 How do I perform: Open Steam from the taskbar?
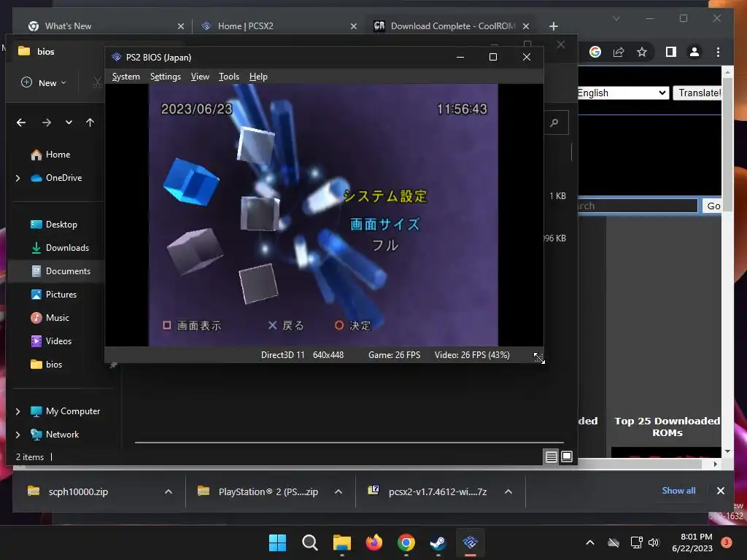438,542
